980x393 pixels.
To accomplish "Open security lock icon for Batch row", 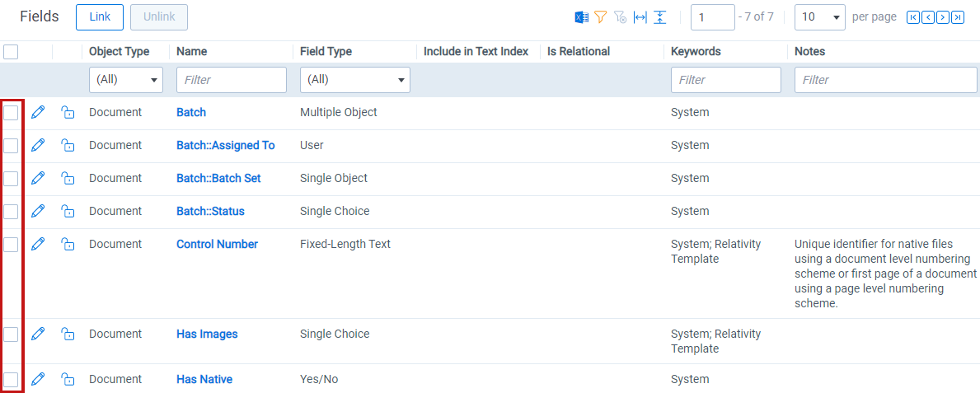I will point(68,113).
